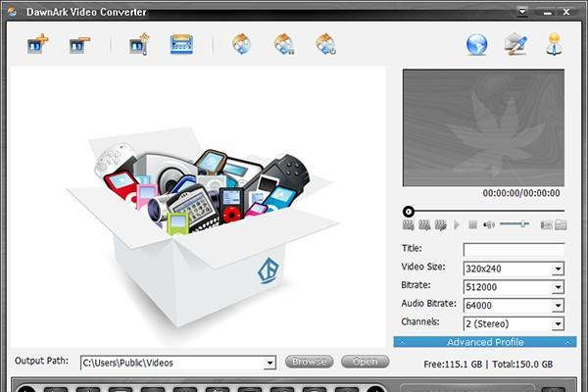Click the second clip mark icon under preview
Viewport: 588px width, 392px height.
click(x=424, y=225)
